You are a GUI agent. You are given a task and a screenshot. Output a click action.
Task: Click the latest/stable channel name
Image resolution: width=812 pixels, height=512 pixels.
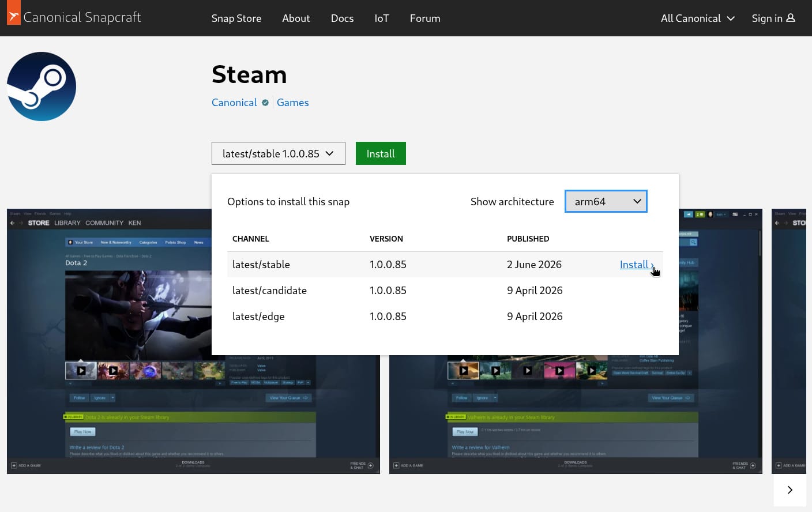[x=261, y=265]
